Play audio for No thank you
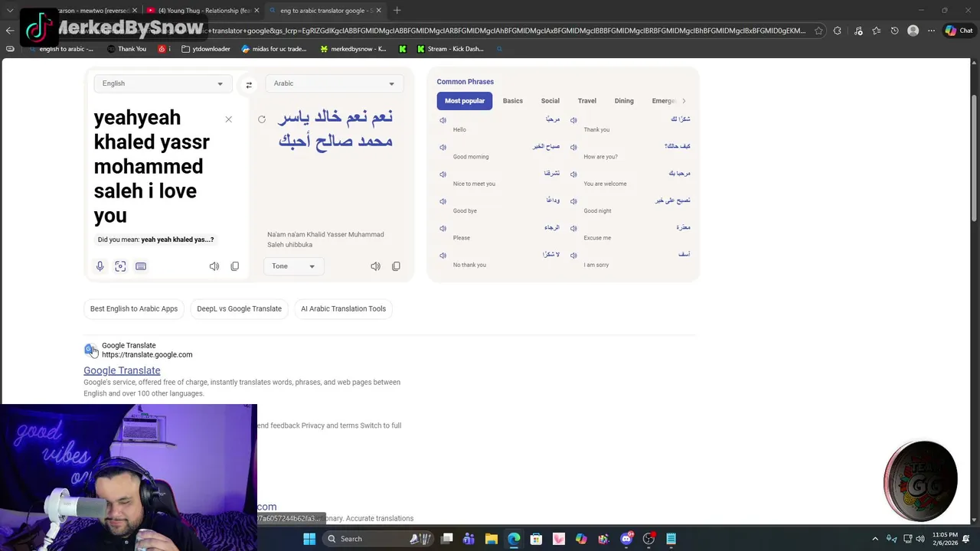980x551 pixels. (x=443, y=255)
